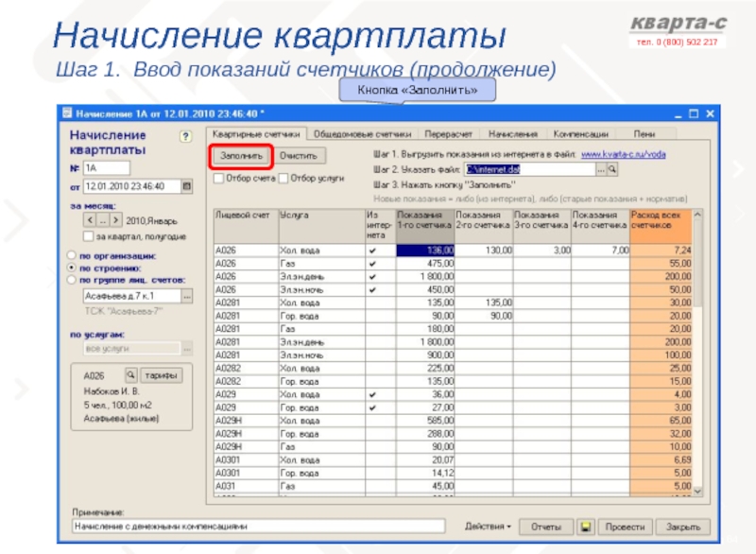
Task: Open the month picker ellipsis between the arrows
Action: point(104,219)
